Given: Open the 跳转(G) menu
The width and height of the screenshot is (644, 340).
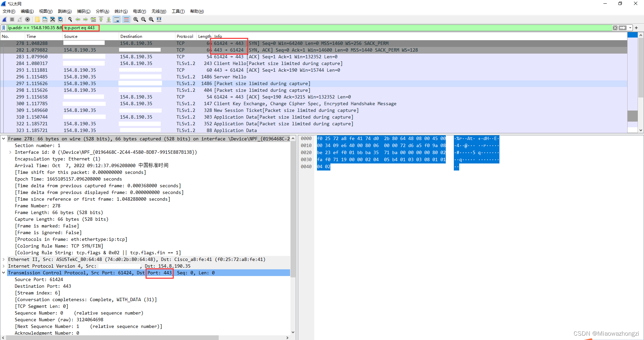Looking at the screenshot, I should [x=65, y=11].
